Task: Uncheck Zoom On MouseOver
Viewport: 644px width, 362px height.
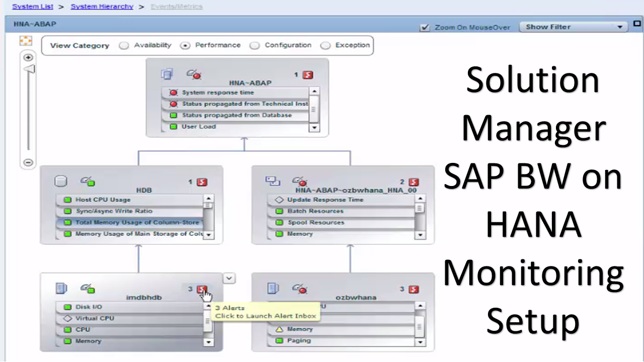Action: click(x=425, y=27)
